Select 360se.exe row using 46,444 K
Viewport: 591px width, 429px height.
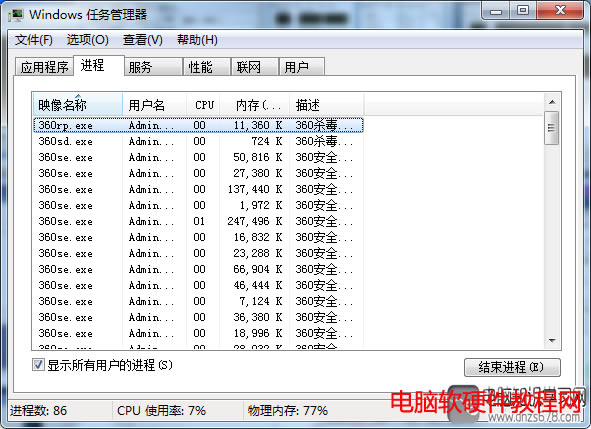click(198, 285)
